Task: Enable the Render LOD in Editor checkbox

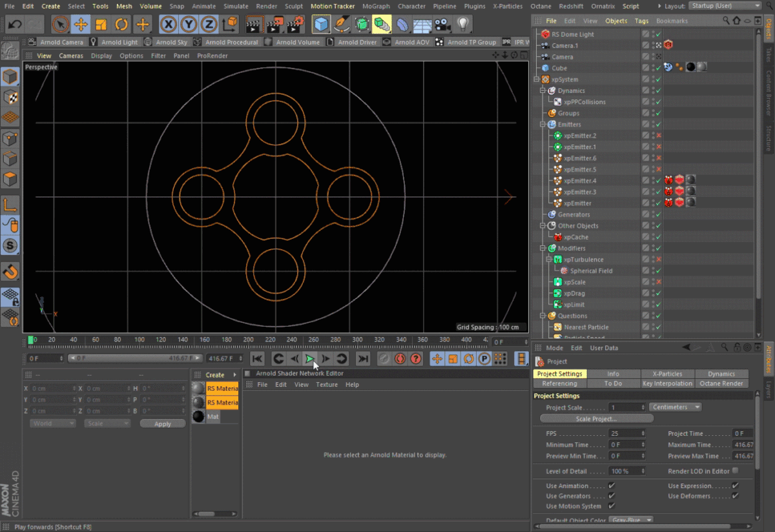Action: tap(735, 471)
